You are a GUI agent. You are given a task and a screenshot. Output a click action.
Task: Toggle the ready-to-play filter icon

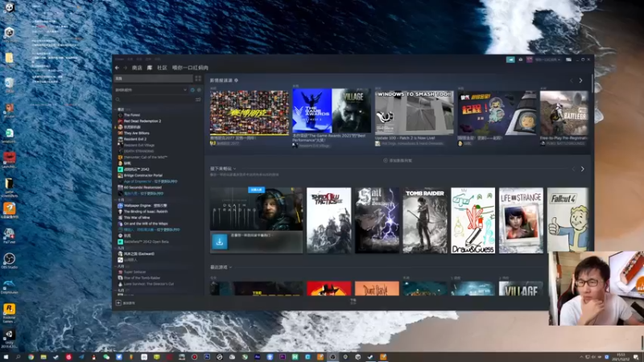199,90
